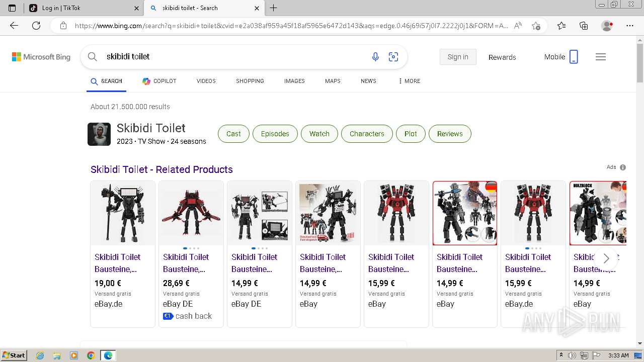The width and height of the screenshot is (644, 362).
Task: Select the MAPS tab
Action: coord(333,81)
